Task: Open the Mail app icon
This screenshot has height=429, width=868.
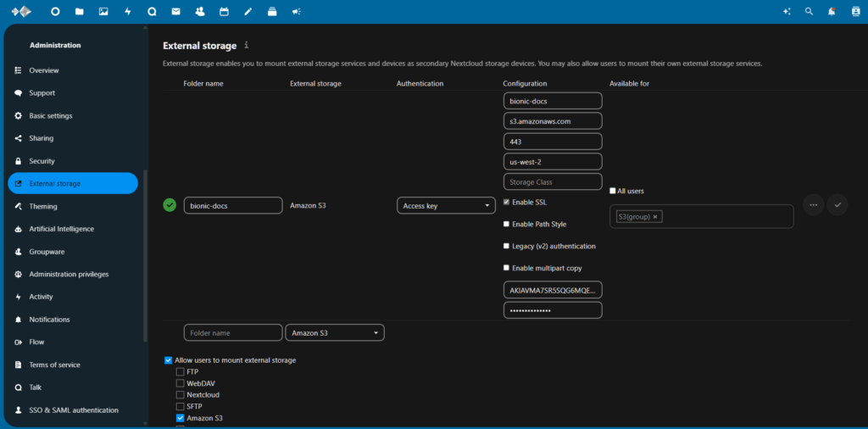Action: pyautogui.click(x=176, y=11)
